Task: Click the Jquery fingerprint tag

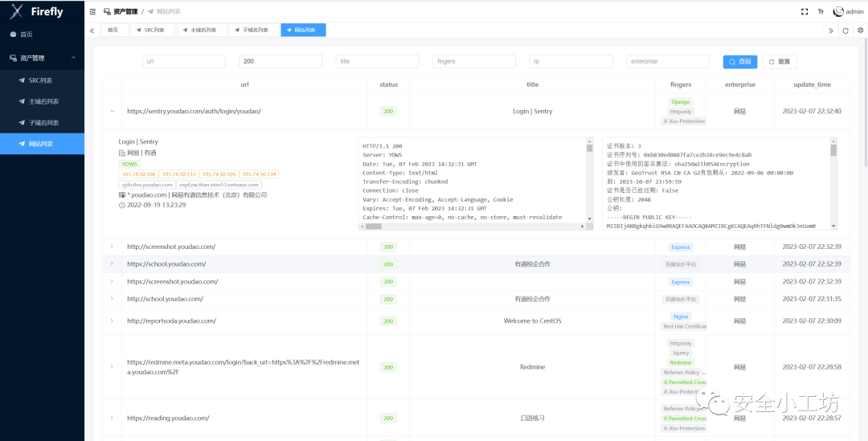Action: pyautogui.click(x=681, y=353)
